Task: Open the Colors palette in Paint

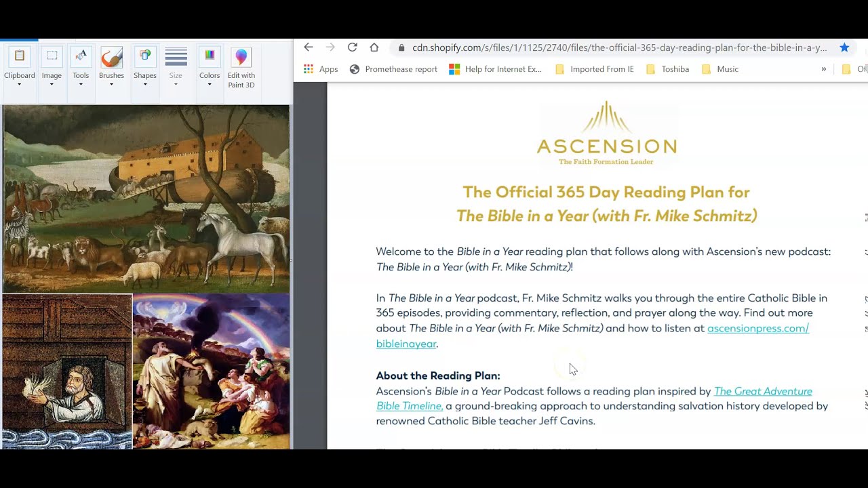Action: [x=210, y=68]
